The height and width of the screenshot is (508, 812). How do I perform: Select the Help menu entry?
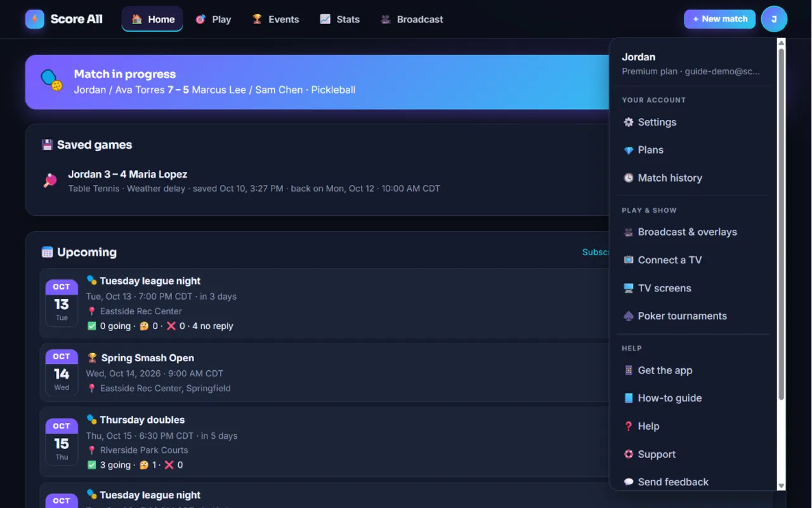coord(693,426)
